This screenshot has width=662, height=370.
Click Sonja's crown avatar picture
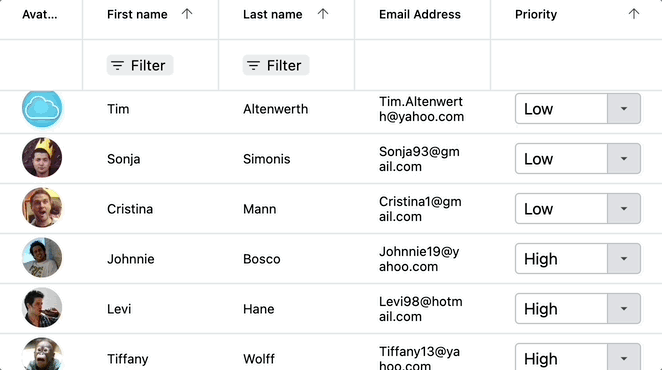[42, 158]
